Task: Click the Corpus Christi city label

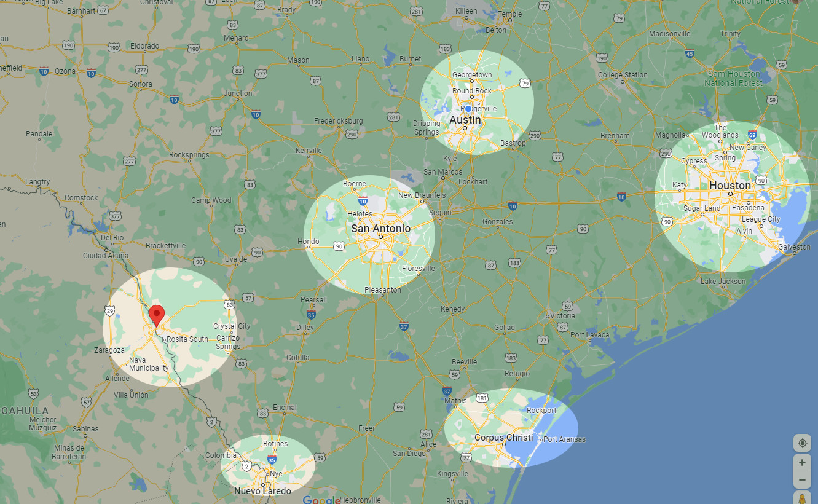Action: pos(503,438)
